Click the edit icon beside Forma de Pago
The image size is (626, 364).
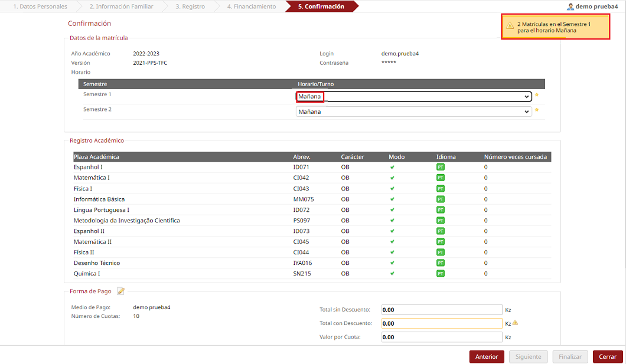[x=121, y=291]
